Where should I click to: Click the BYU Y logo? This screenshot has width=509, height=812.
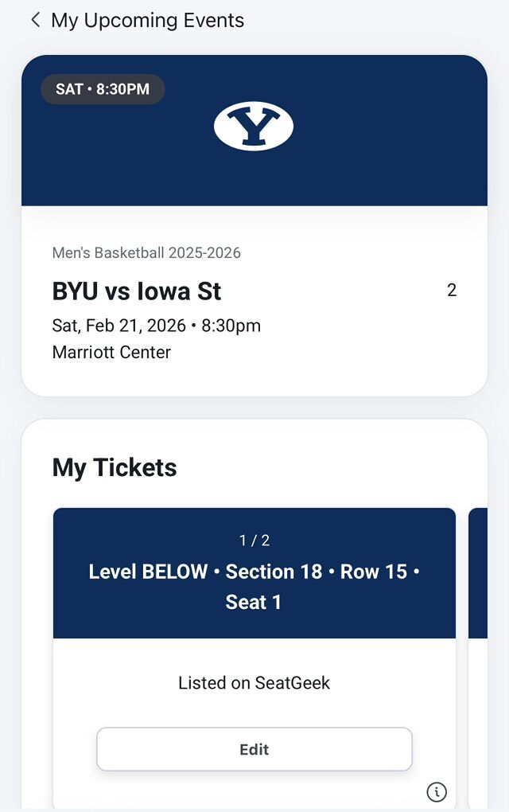point(254,126)
